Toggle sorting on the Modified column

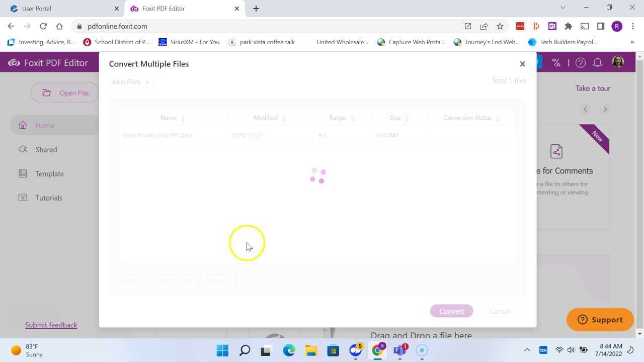click(284, 117)
